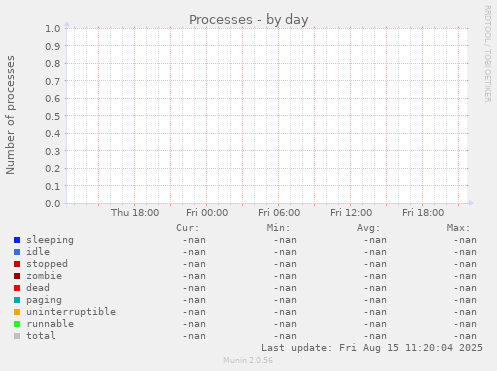
Task: Click the blue sleeping legend swatch
Action: [17, 240]
